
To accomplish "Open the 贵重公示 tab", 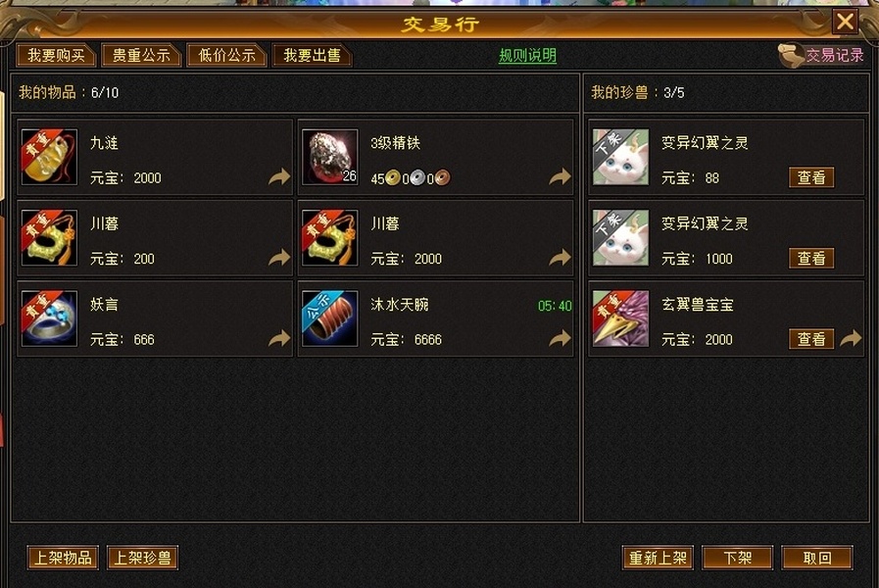I will pos(141,56).
